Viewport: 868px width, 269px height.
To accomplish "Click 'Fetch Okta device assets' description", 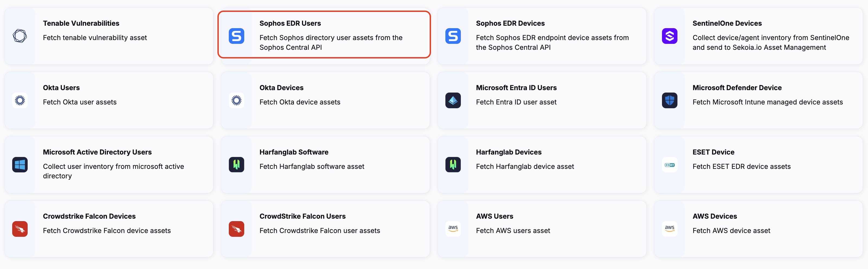I will pos(300,102).
